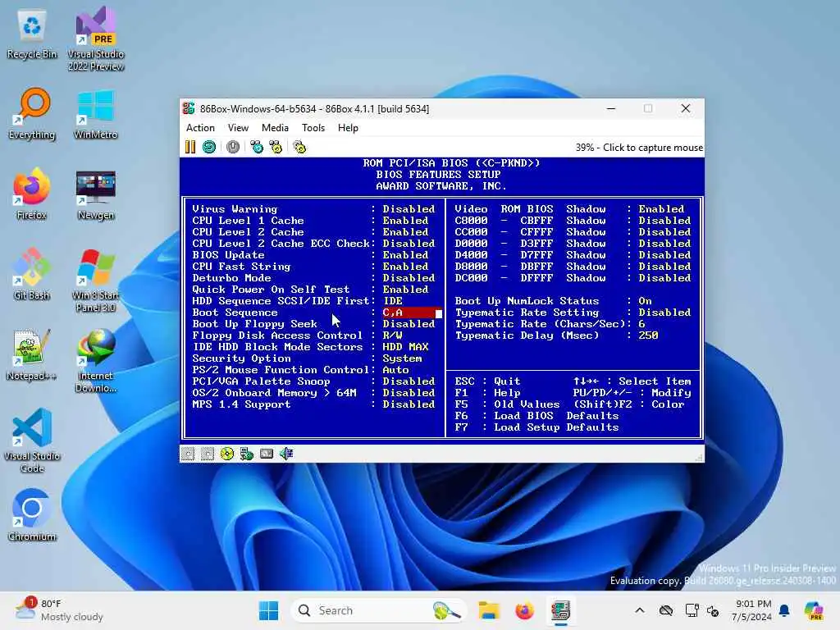Select the Firefox desktop shortcut
The height and width of the screenshot is (630, 840).
click(x=32, y=194)
